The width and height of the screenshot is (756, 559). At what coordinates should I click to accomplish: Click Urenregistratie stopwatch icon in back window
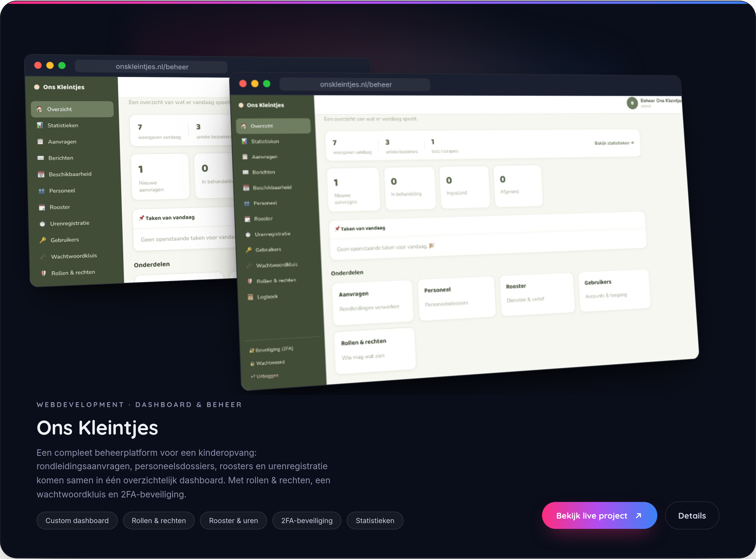pos(42,224)
